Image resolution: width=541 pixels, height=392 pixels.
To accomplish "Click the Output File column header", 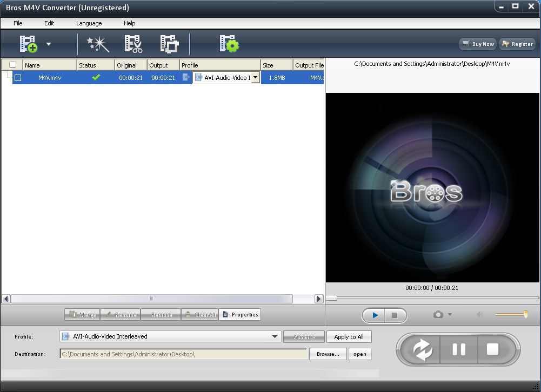I will click(x=309, y=65).
